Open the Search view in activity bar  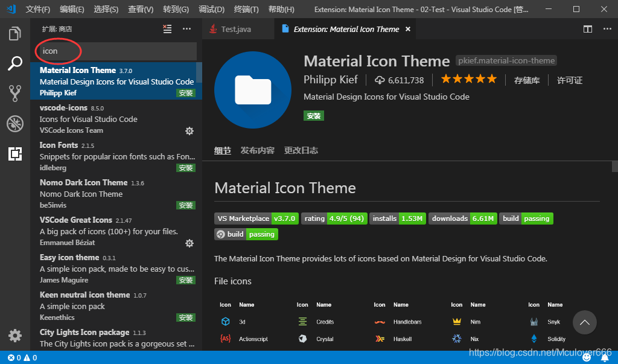[15, 63]
